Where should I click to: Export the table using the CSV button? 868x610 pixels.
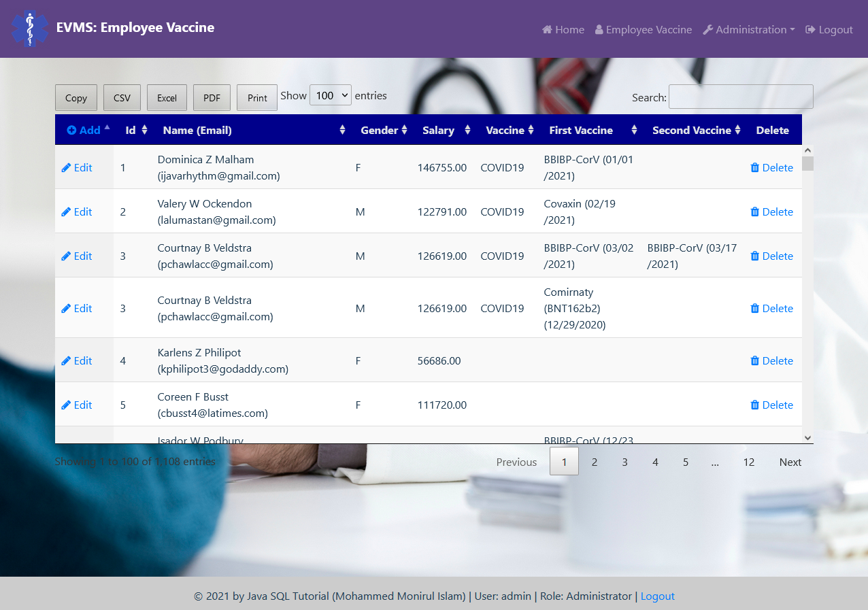tap(122, 97)
